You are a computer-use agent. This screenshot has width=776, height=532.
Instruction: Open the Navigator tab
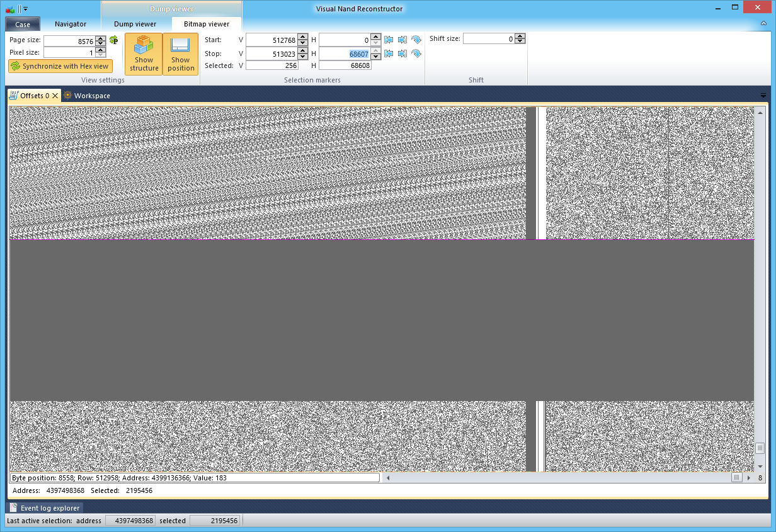click(71, 24)
